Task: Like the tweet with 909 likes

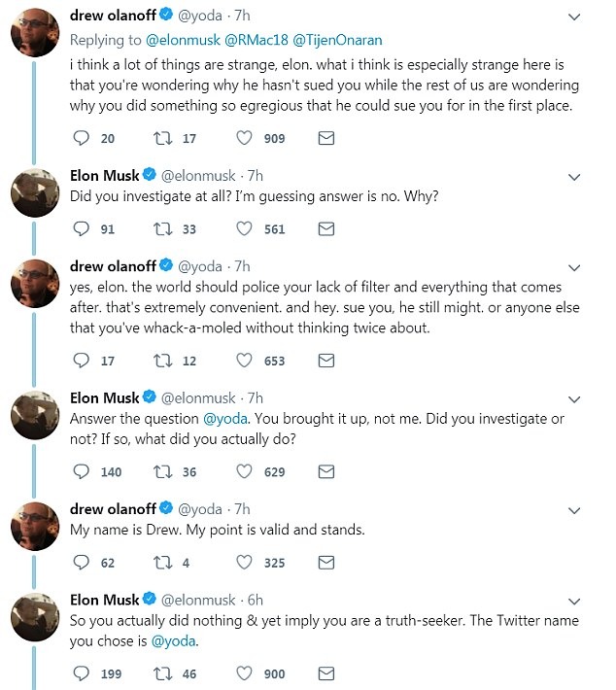Action: coord(245,139)
